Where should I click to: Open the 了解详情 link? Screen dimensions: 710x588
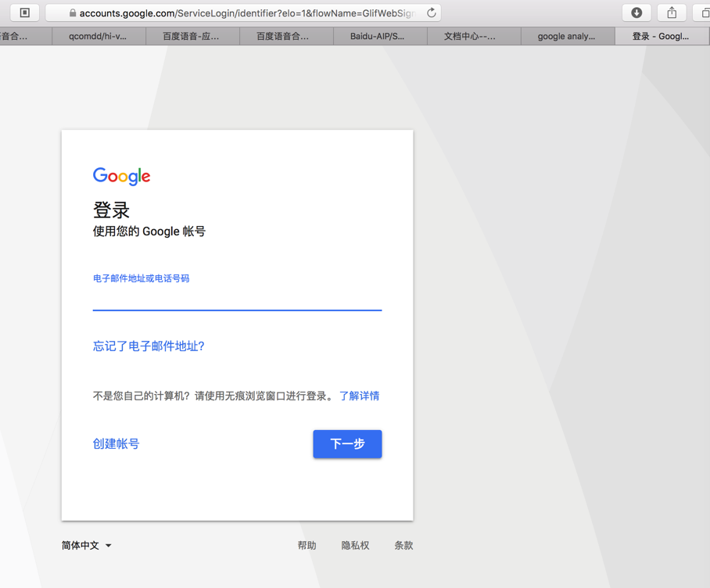[x=360, y=396]
